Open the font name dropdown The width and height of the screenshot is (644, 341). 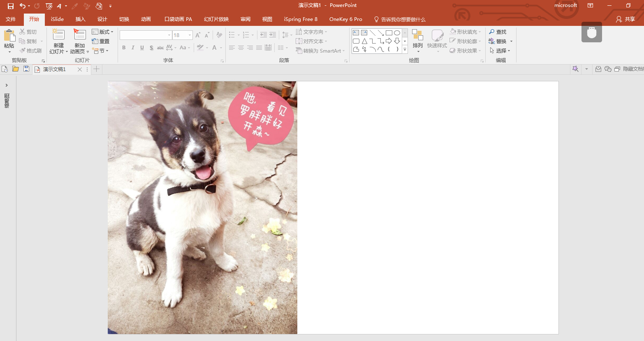169,35
